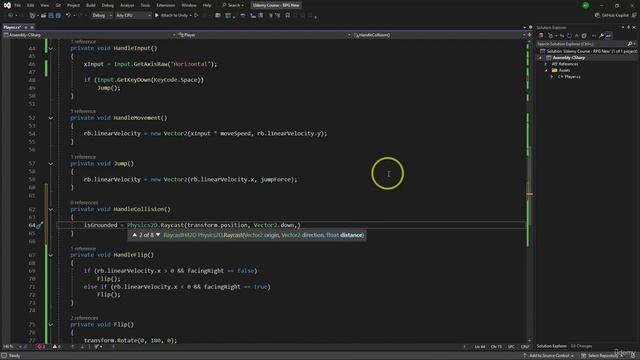Click the screwdriver quick action icon on line 64
640x360 pixels.
click(x=40, y=225)
